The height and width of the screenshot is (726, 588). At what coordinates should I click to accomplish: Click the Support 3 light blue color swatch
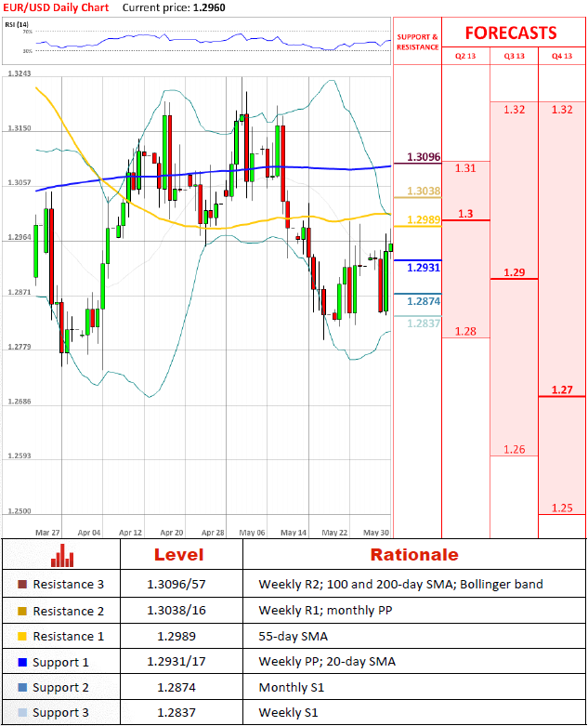point(22,712)
